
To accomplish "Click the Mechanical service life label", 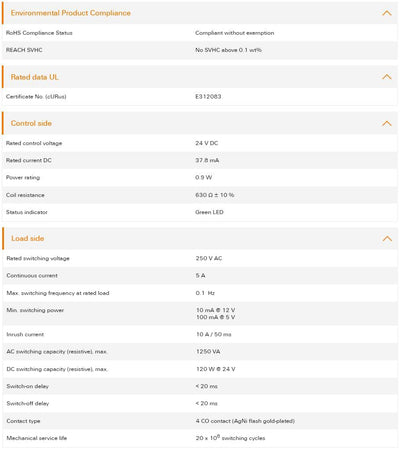I will (x=37, y=438).
